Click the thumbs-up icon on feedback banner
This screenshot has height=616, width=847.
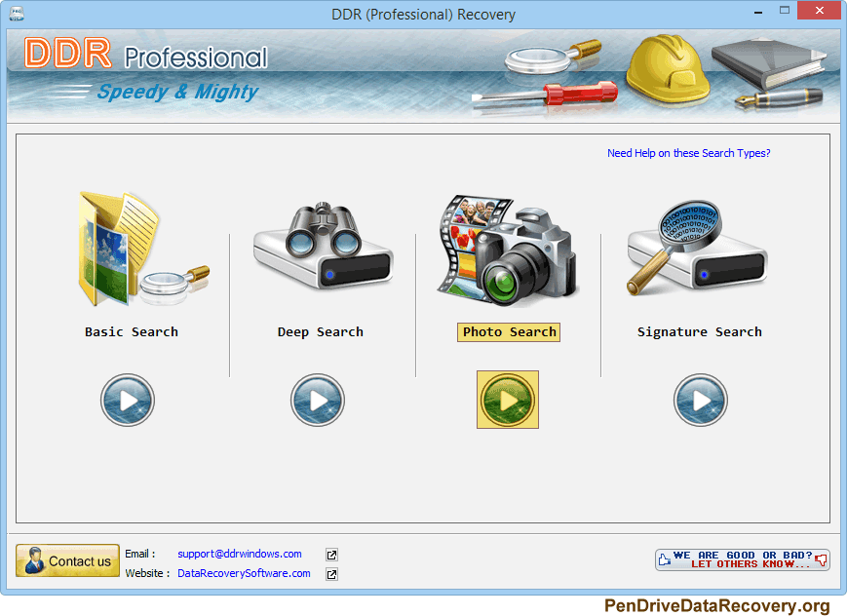tap(665, 559)
